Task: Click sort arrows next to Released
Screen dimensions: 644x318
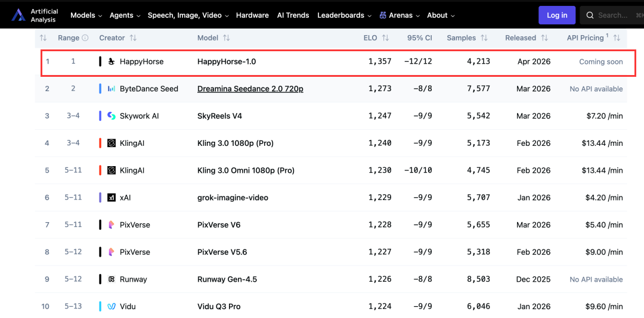Action: [x=544, y=38]
